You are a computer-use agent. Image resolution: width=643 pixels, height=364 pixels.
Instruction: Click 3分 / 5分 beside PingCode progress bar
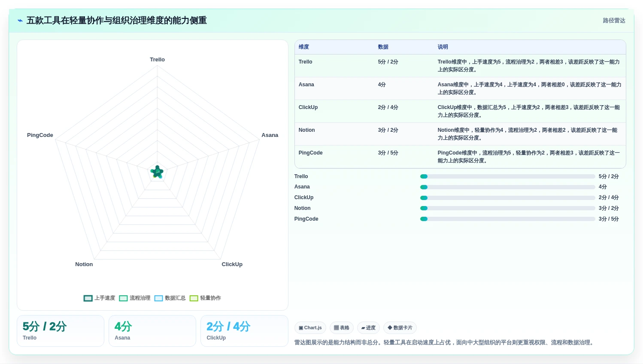tap(609, 219)
